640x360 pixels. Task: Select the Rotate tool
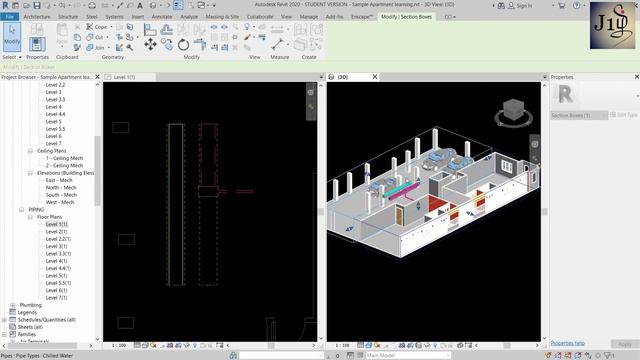click(x=183, y=44)
